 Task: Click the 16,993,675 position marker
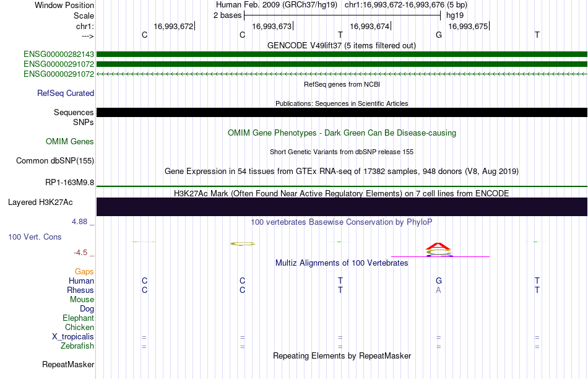pyautogui.click(x=468, y=26)
